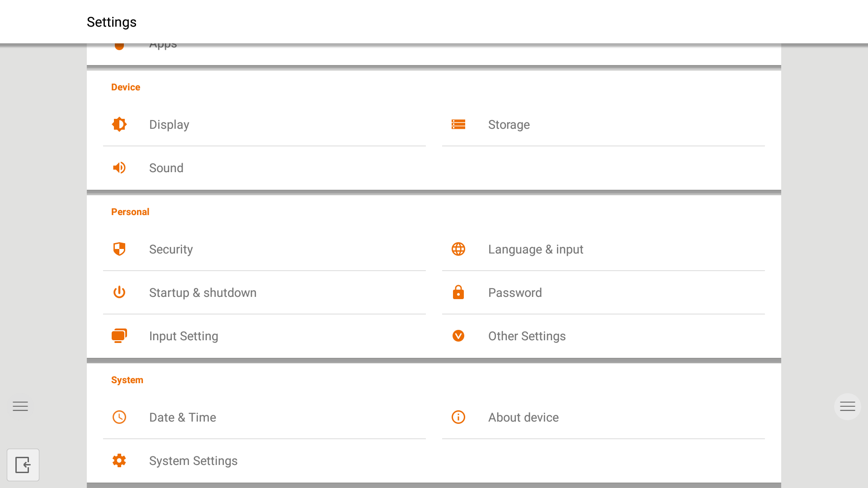Expand Other Settings chevron icon
This screenshot has width=868, height=488.
click(x=458, y=336)
